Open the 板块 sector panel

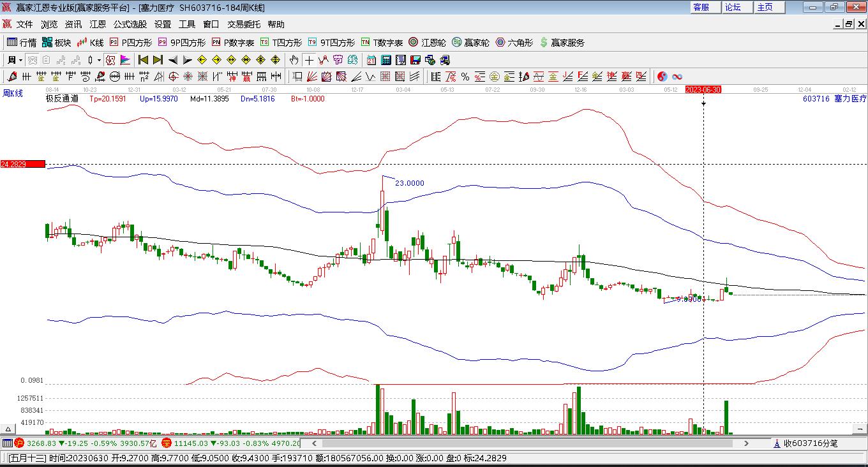[x=56, y=43]
